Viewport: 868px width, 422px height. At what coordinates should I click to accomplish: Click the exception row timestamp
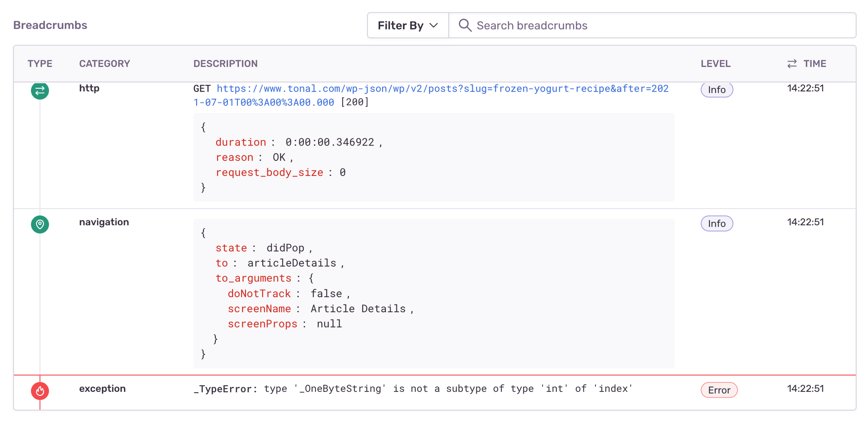(x=805, y=389)
